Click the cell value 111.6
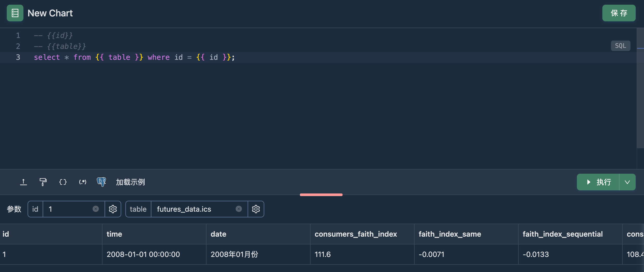The width and height of the screenshot is (644, 272). (x=362, y=254)
